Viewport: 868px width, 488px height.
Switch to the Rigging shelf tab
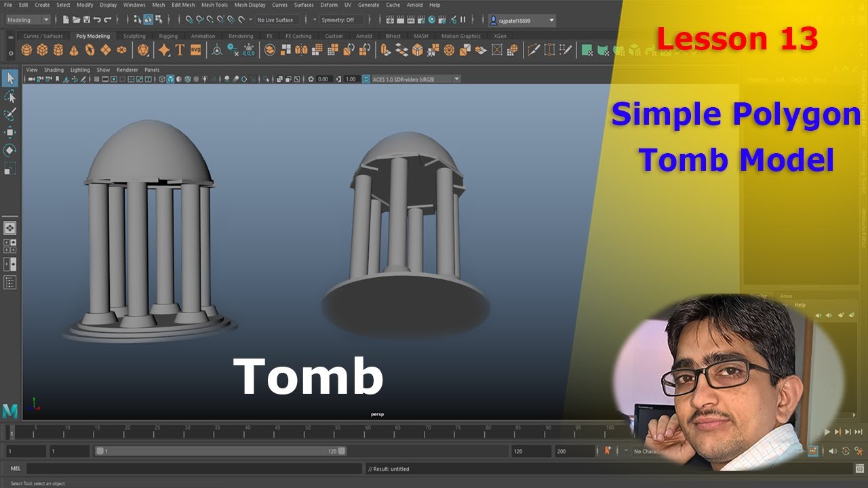168,36
